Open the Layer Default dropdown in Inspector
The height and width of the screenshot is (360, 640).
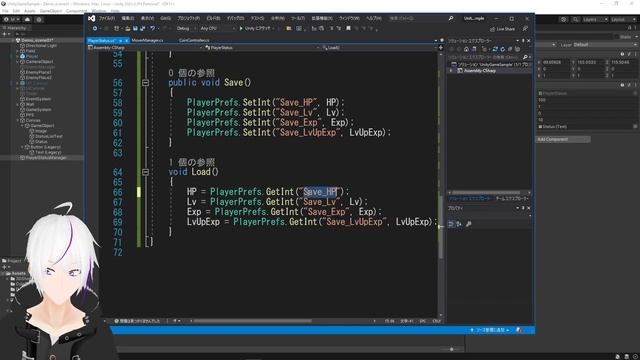[605, 45]
